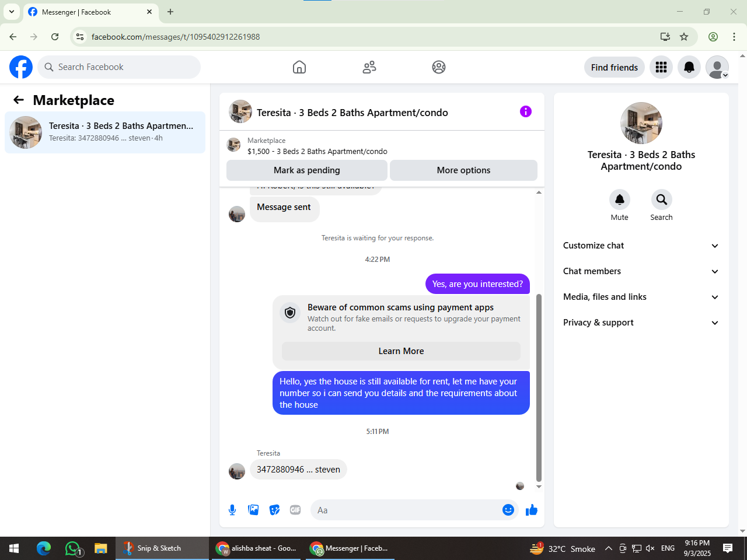The image size is (747, 560).
Task: Click the chat header listing thumbnail
Action: point(240,111)
